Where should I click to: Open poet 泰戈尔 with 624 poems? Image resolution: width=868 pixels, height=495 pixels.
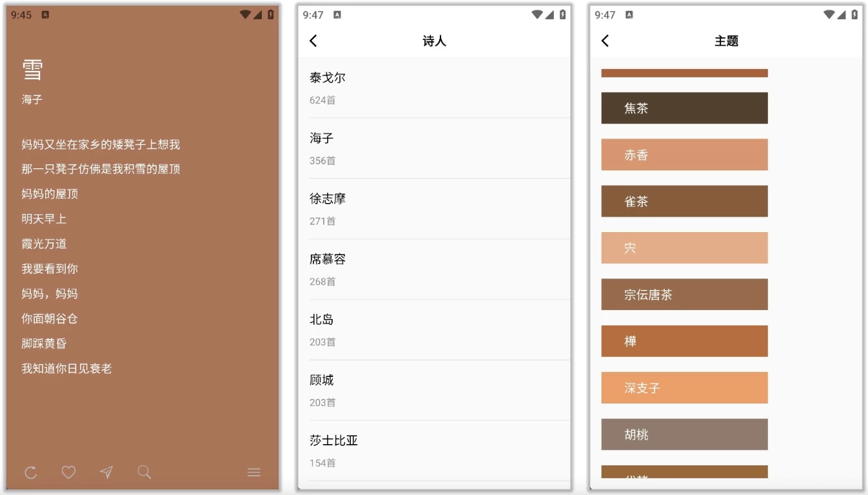click(434, 88)
